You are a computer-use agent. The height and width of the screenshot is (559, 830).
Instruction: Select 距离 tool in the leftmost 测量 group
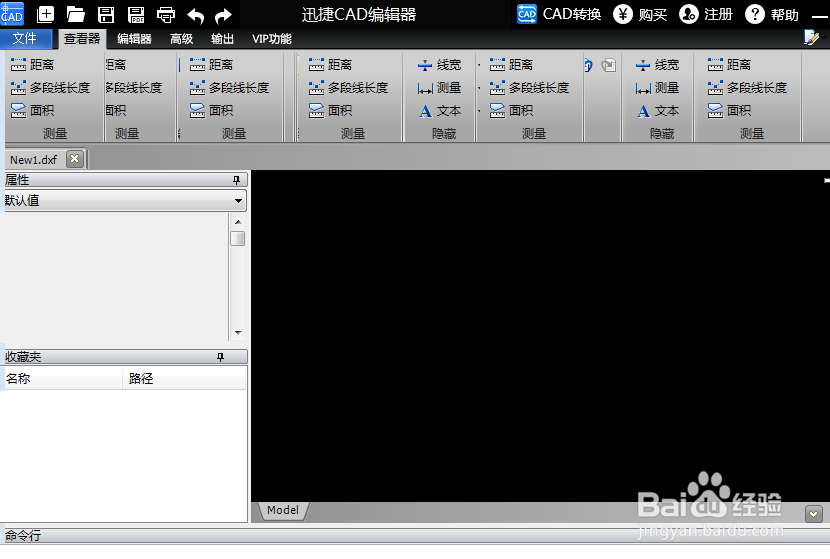(x=32, y=65)
